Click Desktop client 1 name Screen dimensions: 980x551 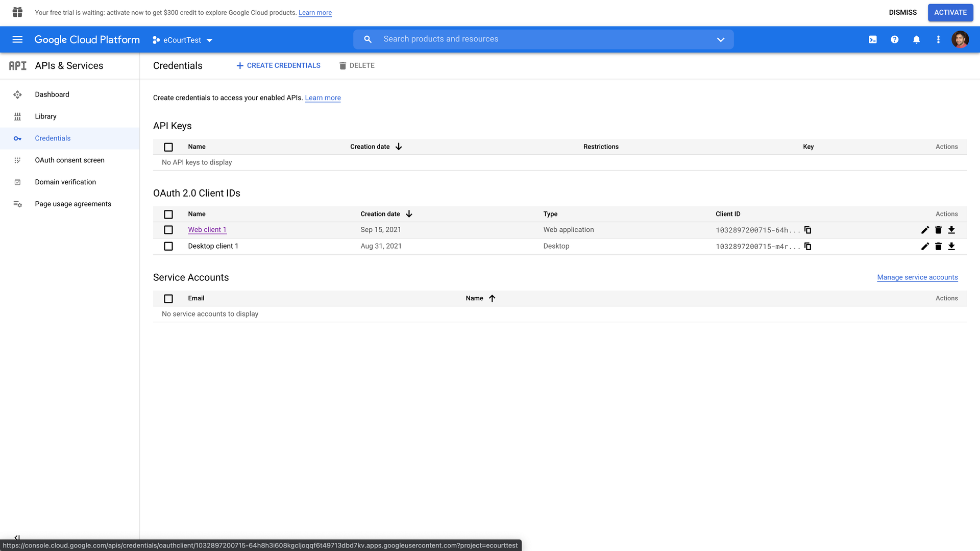(x=213, y=246)
